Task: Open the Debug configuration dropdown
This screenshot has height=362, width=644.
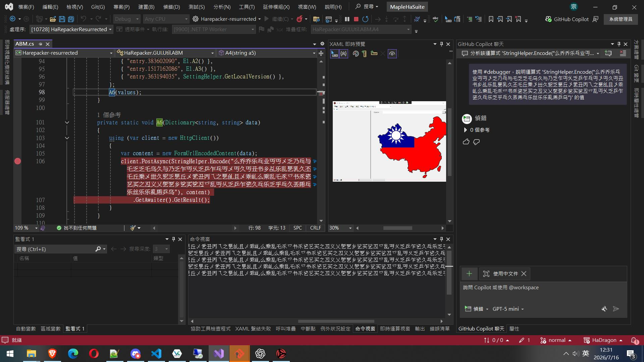Action: coord(126,19)
